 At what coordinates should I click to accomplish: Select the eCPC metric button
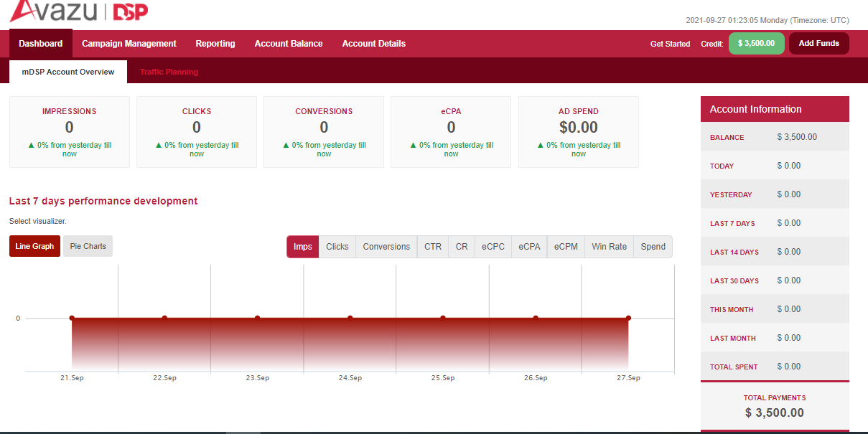click(x=493, y=247)
